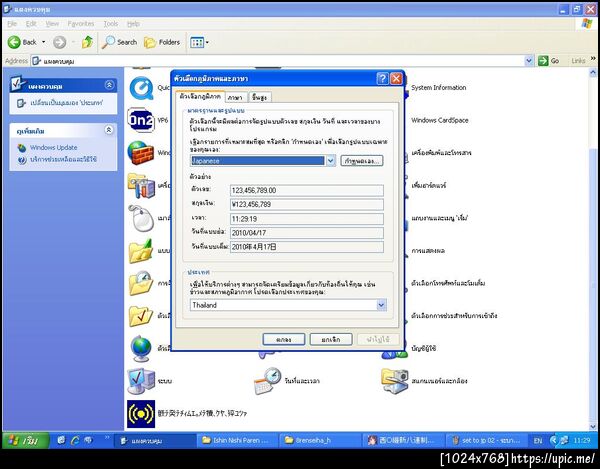Open the System monitor icon (ระบบ)
Image resolution: width=600 pixels, height=469 pixels.
coord(141,381)
